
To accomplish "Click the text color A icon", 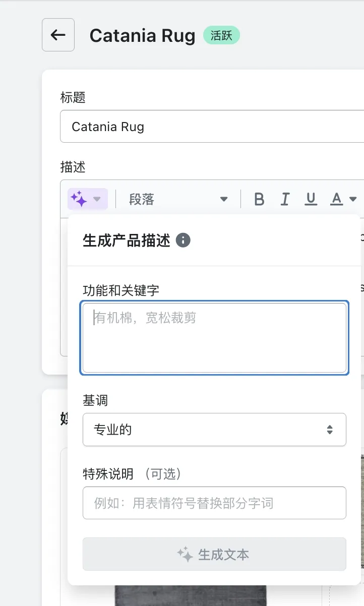I will click(x=336, y=199).
